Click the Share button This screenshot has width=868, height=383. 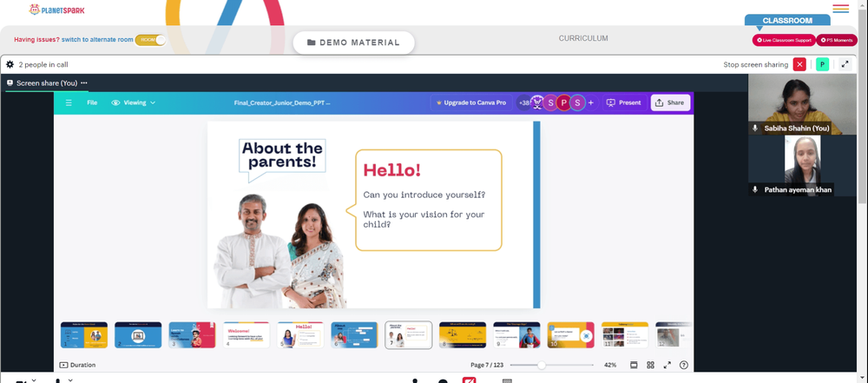click(x=670, y=102)
